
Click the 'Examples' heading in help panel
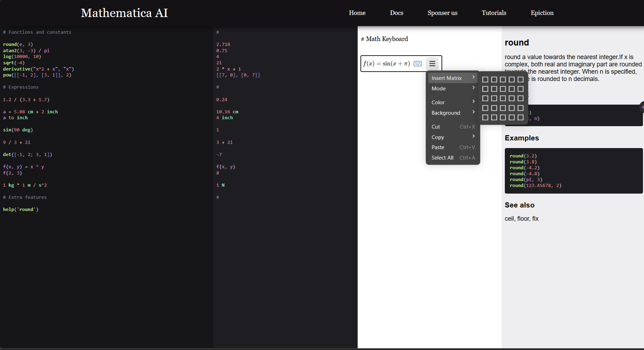[x=522, y=138]
